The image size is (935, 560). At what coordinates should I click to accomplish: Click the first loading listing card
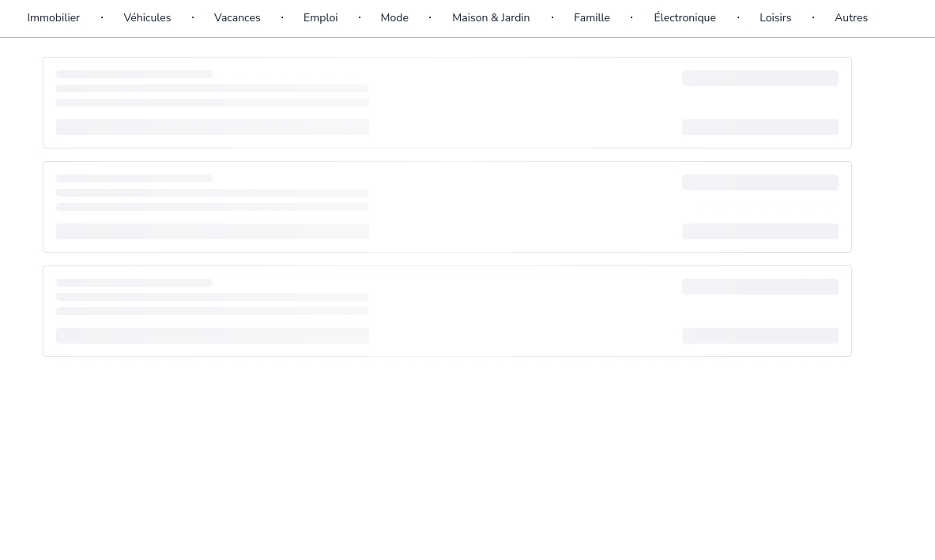tap(522, 103)
